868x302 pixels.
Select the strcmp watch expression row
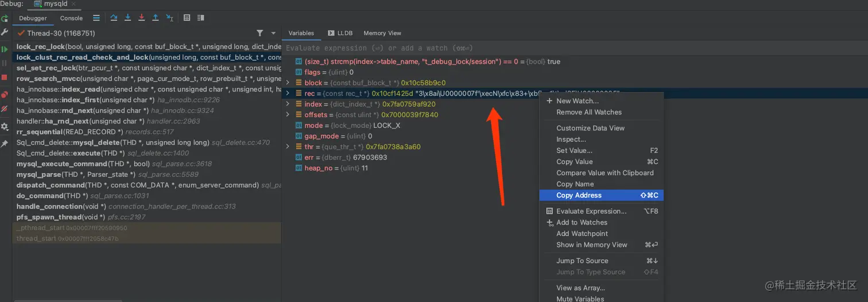pyautogui.click(x=428, y=61)
